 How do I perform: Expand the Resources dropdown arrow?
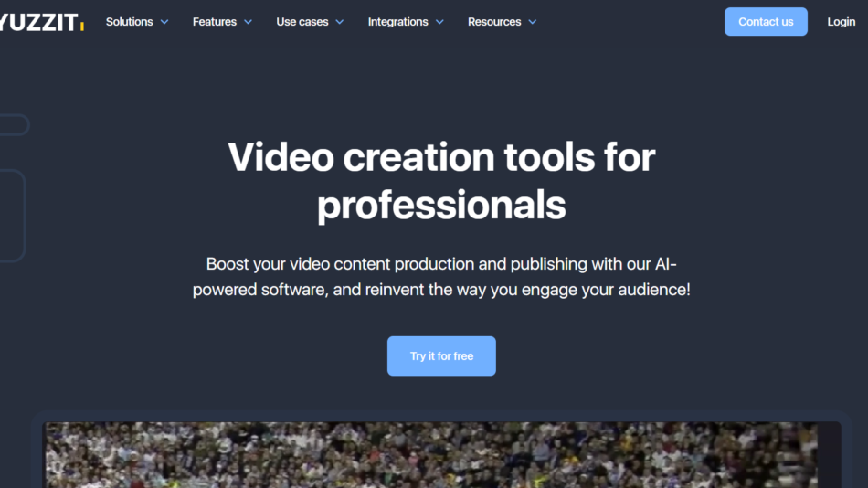tap(533, 22)
